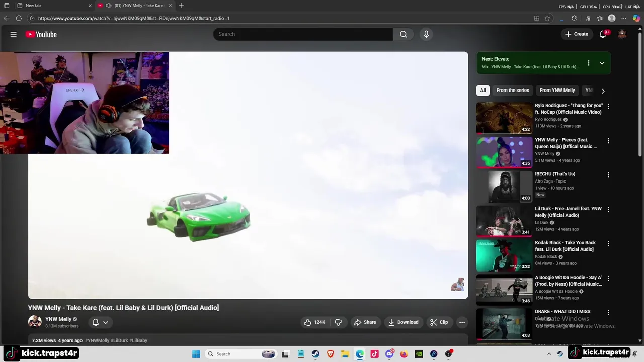644x362 pixels.
Task: Open YouTube notifications bell in header
Action: 603,34
